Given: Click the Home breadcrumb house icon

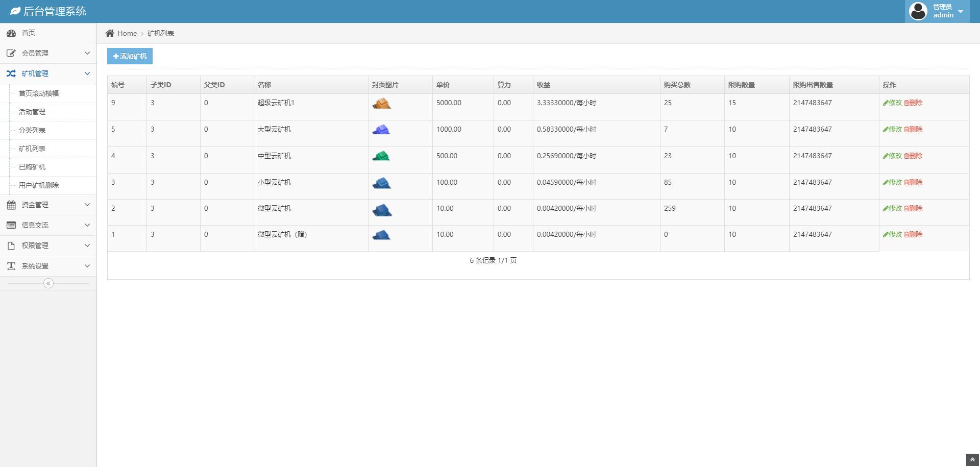Looking at the screenshot, I should point(110,33).
